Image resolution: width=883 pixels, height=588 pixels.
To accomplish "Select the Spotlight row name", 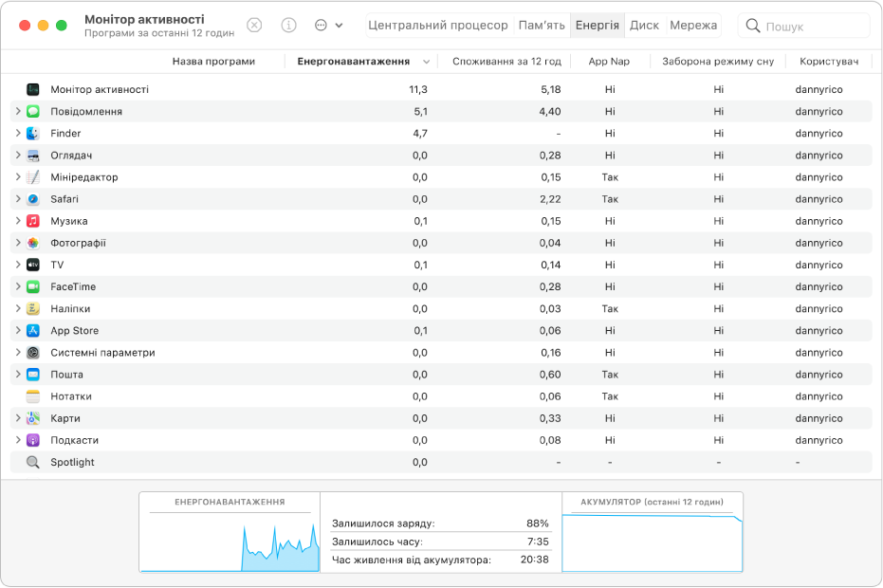I will [x=72, y=463].
